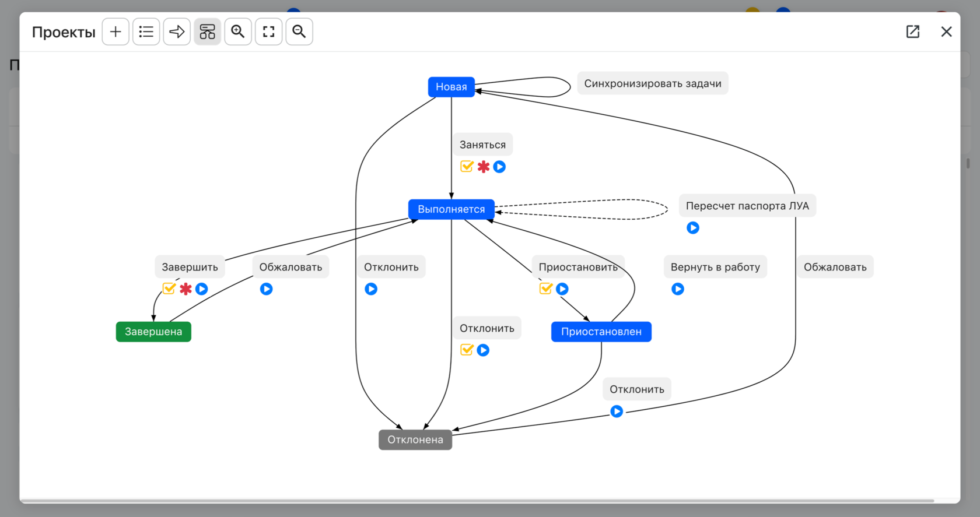Image resolution: width=980 pixels, height=517 pixels.
Task: Switch to list view icon
Action: pyautogui.click(x=146, y=31)
